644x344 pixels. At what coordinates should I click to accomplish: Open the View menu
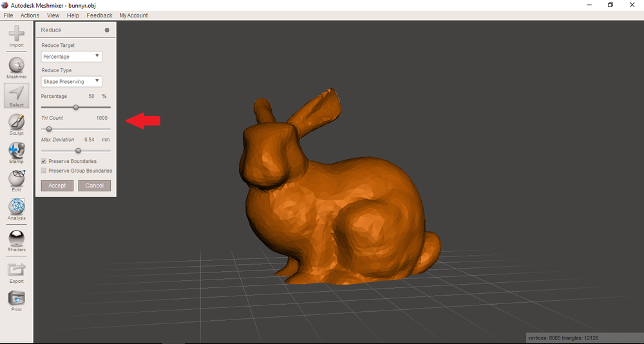coord(53,15)
